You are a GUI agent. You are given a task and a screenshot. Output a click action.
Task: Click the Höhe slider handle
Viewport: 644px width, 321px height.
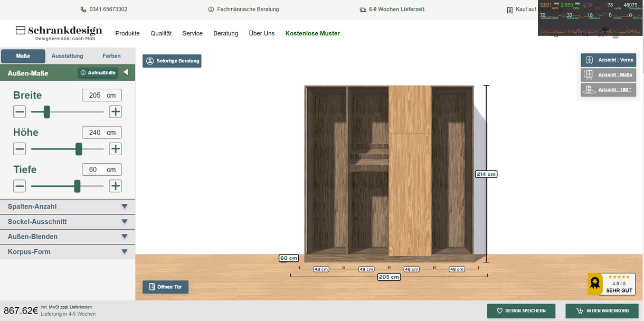click(x=79, y=149)
